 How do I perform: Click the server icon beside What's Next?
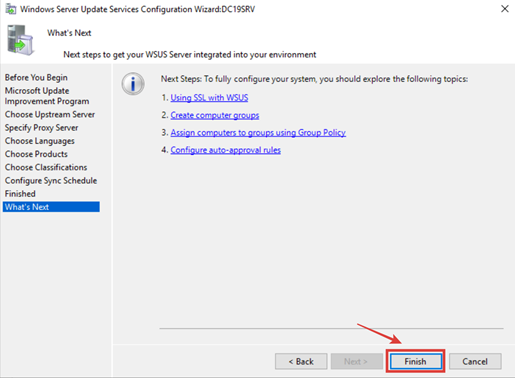click(20, 40)
